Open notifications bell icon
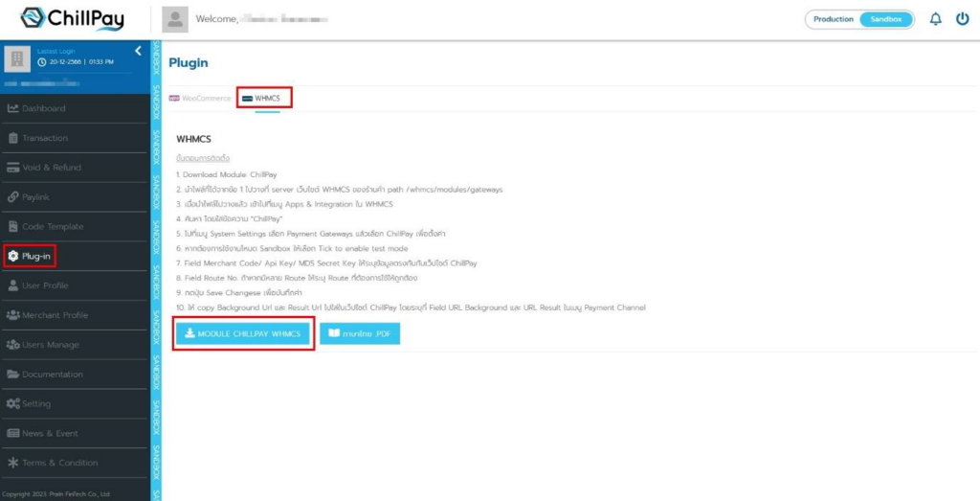 (x=935, y=19)
